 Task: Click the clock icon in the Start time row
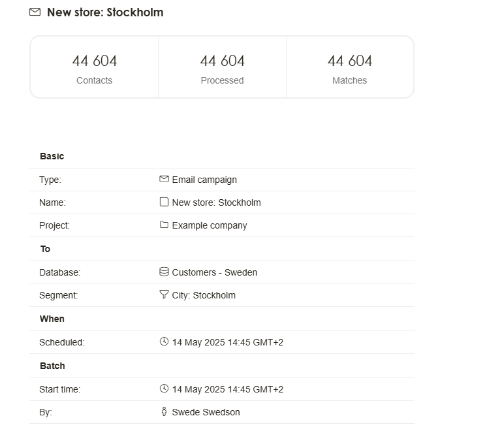tap(164, 389)
